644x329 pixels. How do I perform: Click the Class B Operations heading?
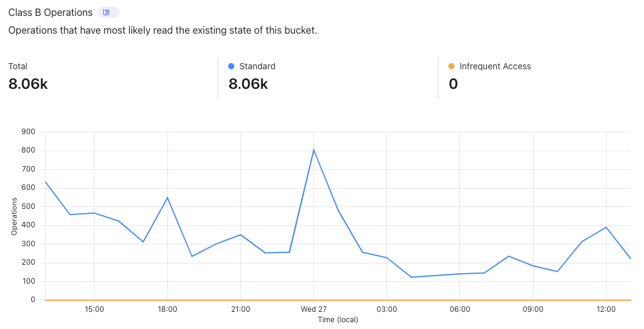[50, 12]
